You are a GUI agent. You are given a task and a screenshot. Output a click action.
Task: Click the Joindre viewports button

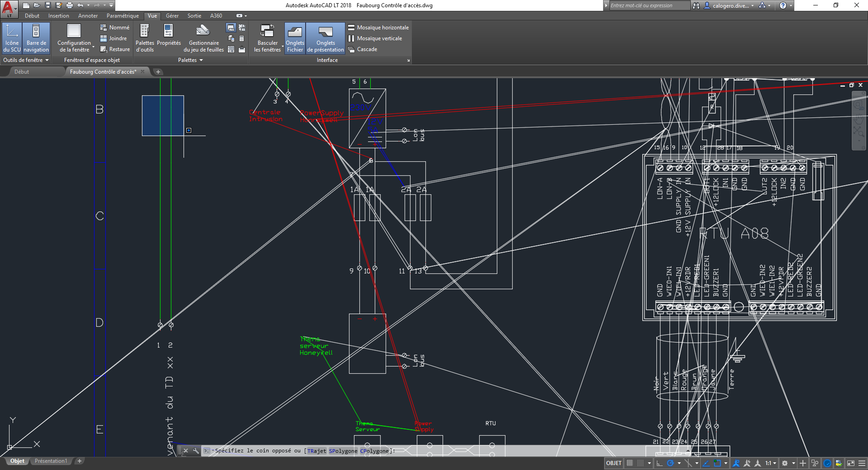113,38
